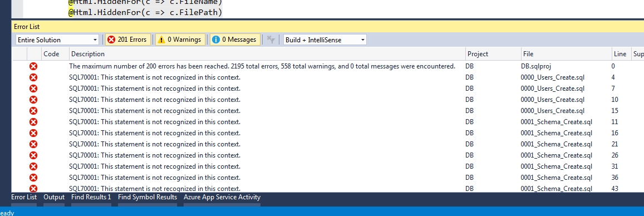This screenshot has width=644, height=216.
Task: Click error icon for 0001_Schema_Create.sql line 16
Action: 33,133
